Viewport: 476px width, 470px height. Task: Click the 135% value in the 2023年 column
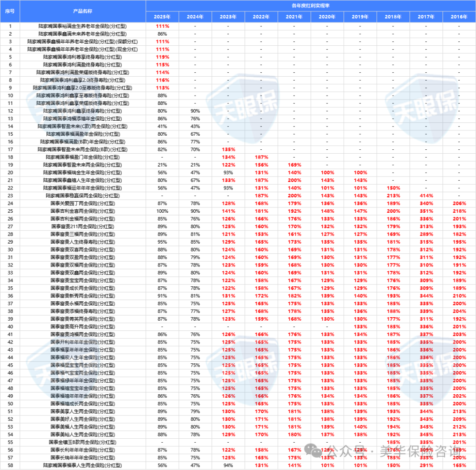[228, 149]
